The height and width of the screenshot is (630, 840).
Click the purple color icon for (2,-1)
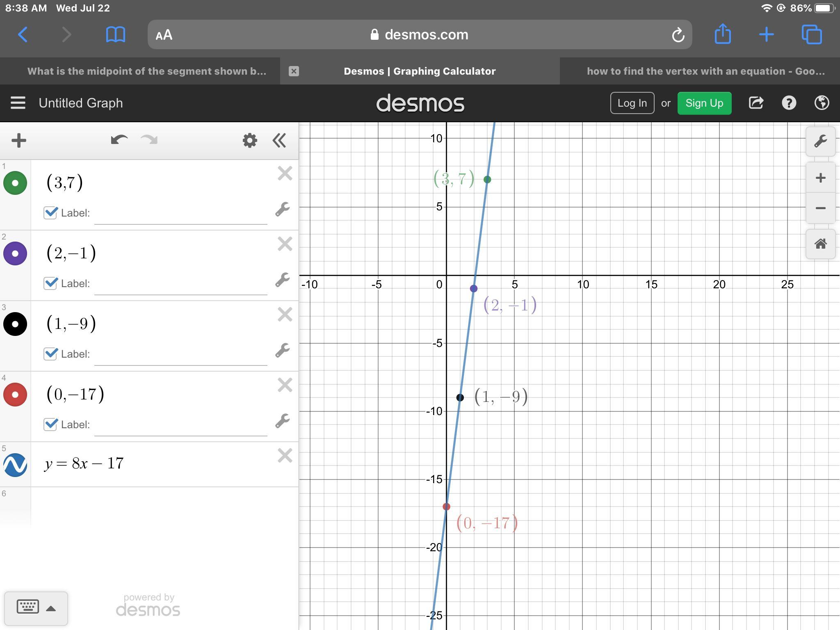pos(15,253)
